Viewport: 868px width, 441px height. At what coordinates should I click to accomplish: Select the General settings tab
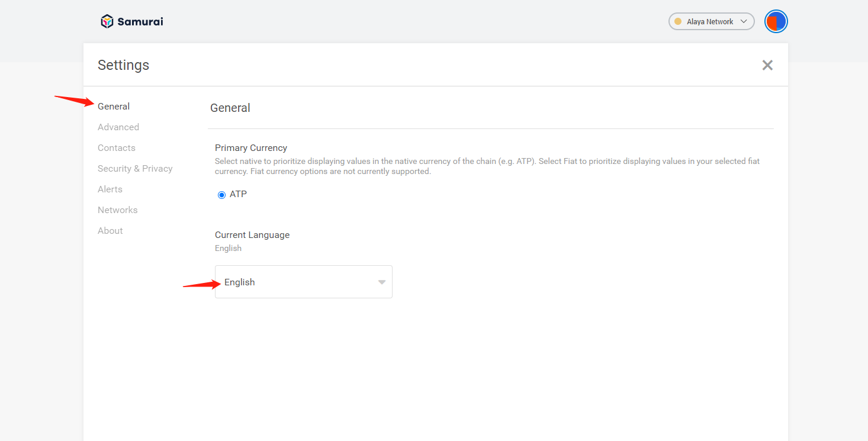click(114, 107)
